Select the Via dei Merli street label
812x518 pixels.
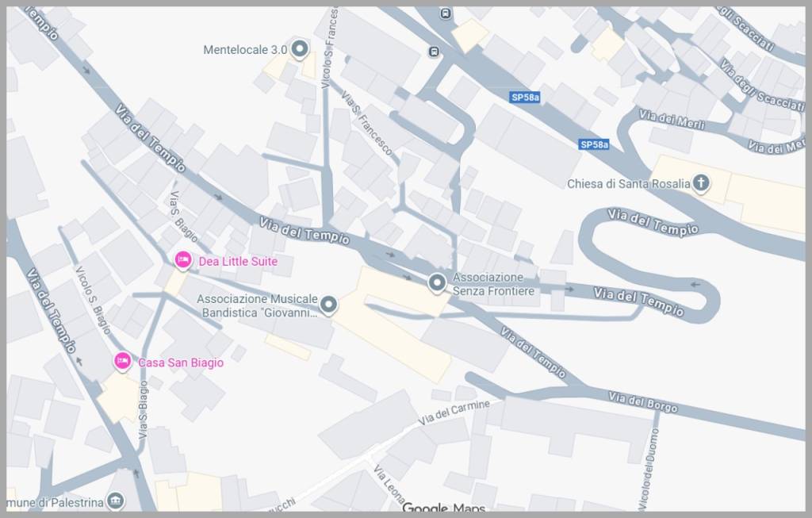671,119
